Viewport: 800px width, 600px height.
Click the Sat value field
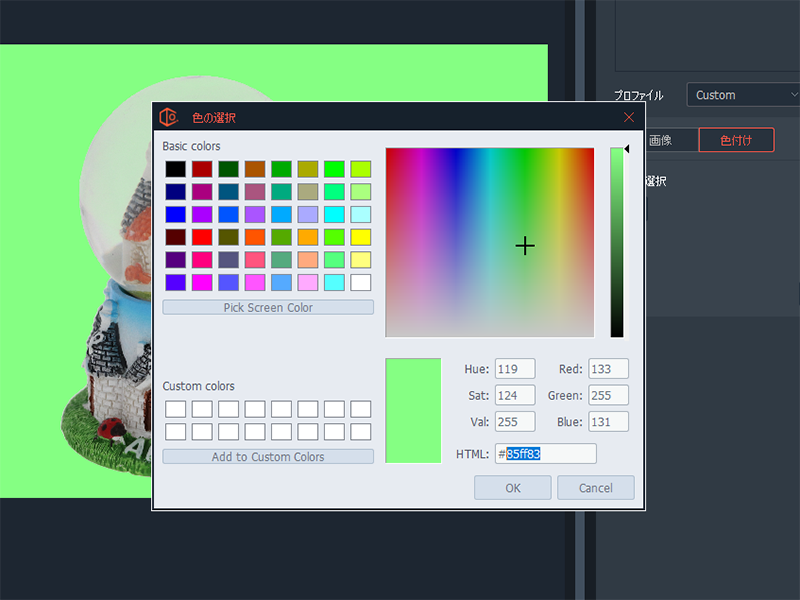[515, 395]
